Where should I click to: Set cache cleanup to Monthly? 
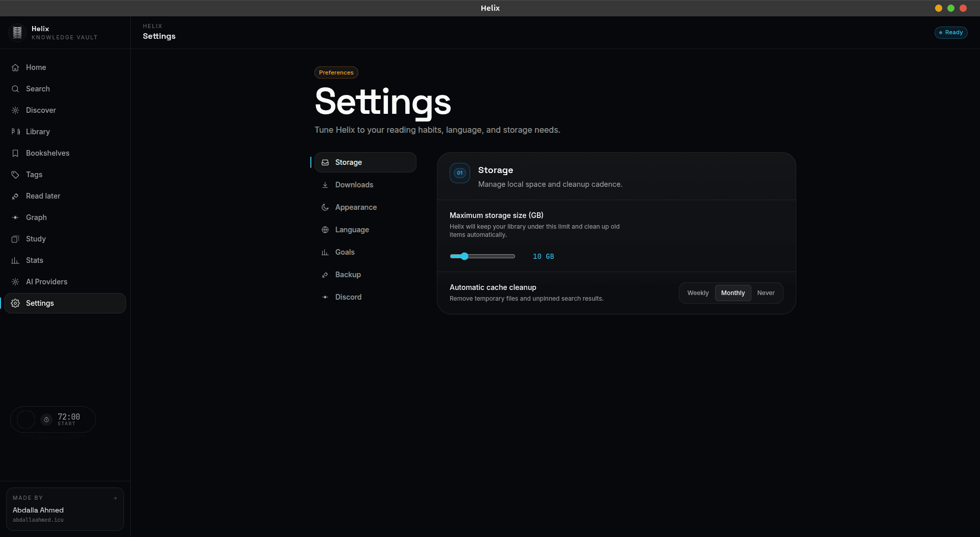click(733, 293)
